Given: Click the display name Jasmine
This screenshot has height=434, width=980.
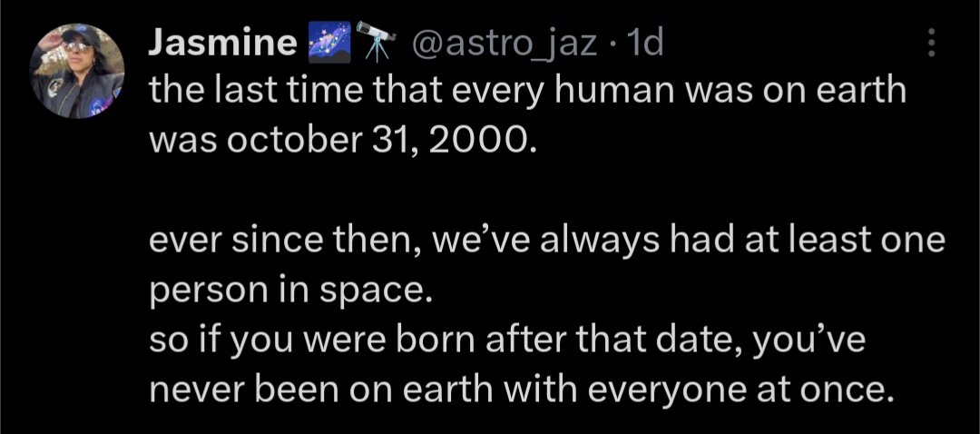Looking at the screenshot, I should 221,43.
